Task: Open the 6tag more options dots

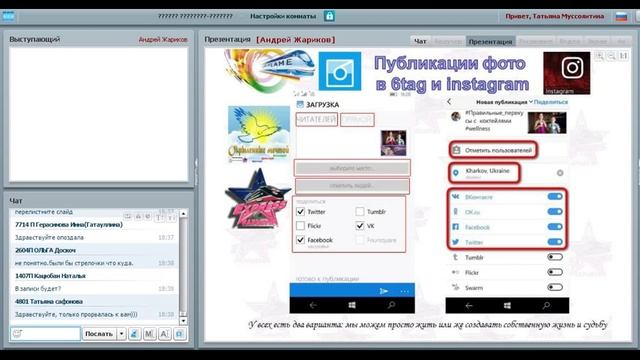Action: tap(404, 291)
